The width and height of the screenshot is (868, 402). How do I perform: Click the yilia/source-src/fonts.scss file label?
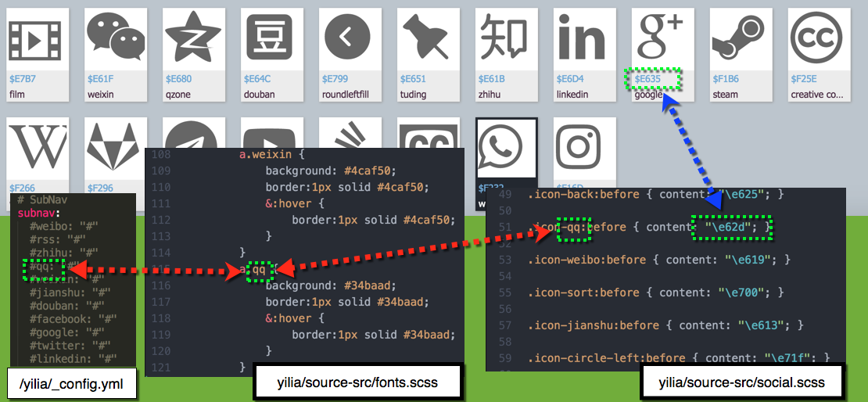pos(357,382)
